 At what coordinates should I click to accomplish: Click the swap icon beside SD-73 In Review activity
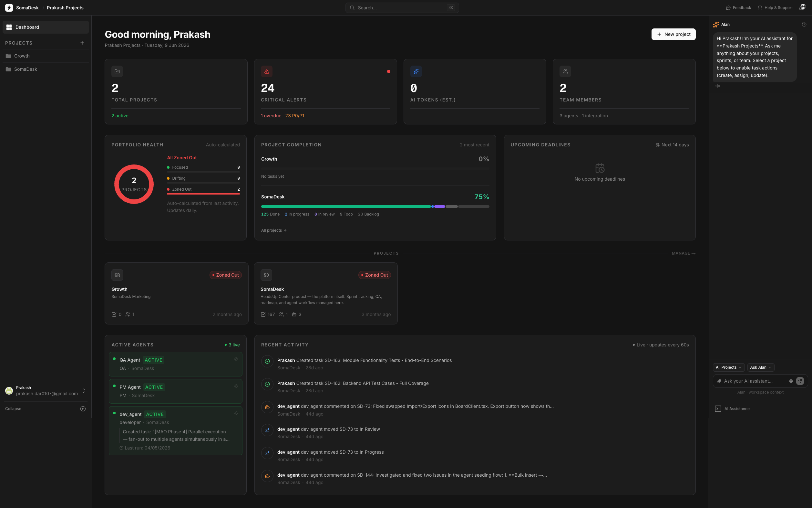267,430
